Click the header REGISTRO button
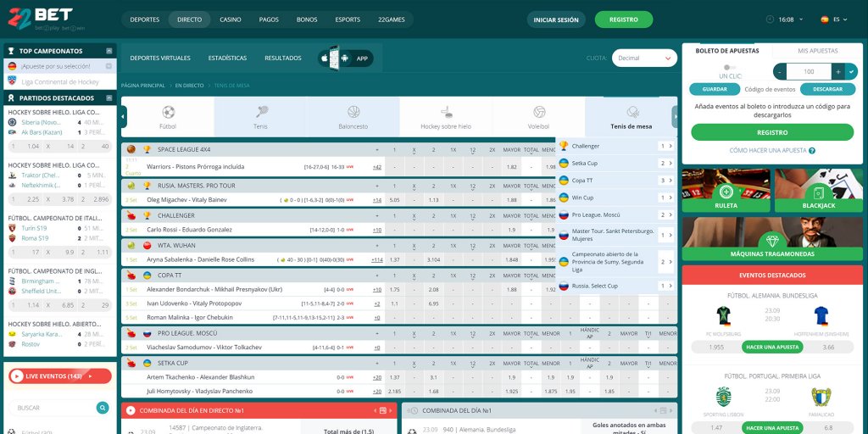 tap(624, 20)
